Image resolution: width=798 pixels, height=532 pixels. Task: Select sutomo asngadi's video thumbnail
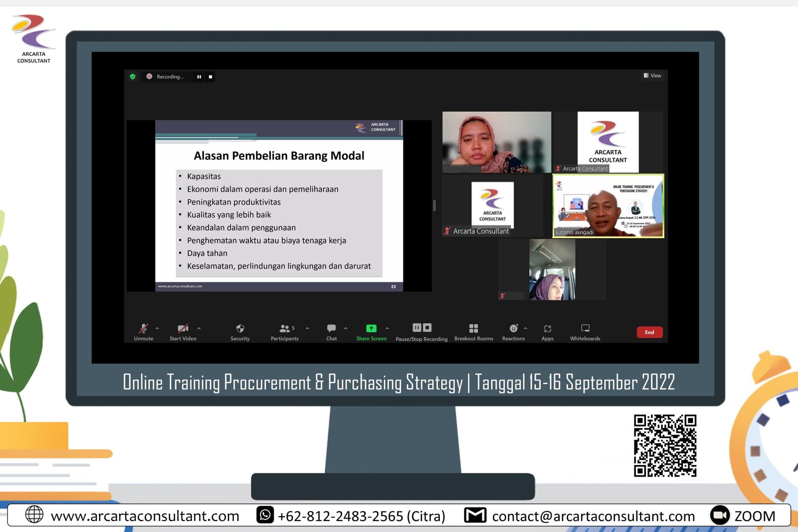pos(608,206)
